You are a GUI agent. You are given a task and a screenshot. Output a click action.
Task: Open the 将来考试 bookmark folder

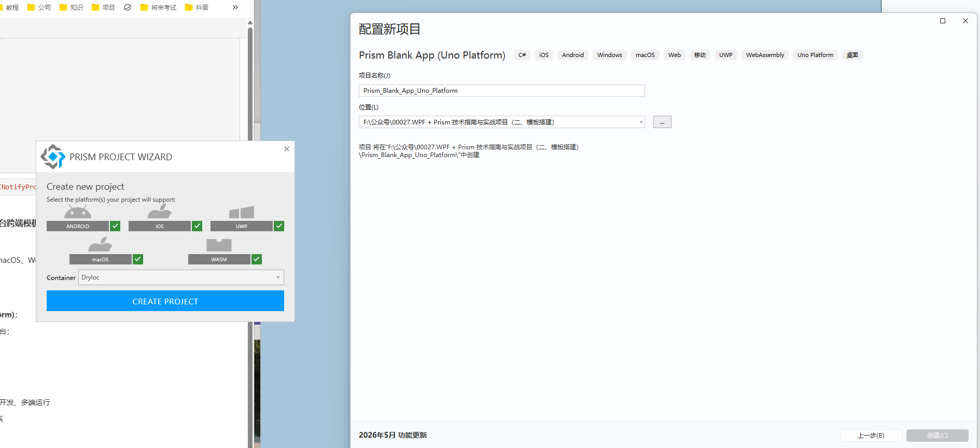(x=159, y=7)
